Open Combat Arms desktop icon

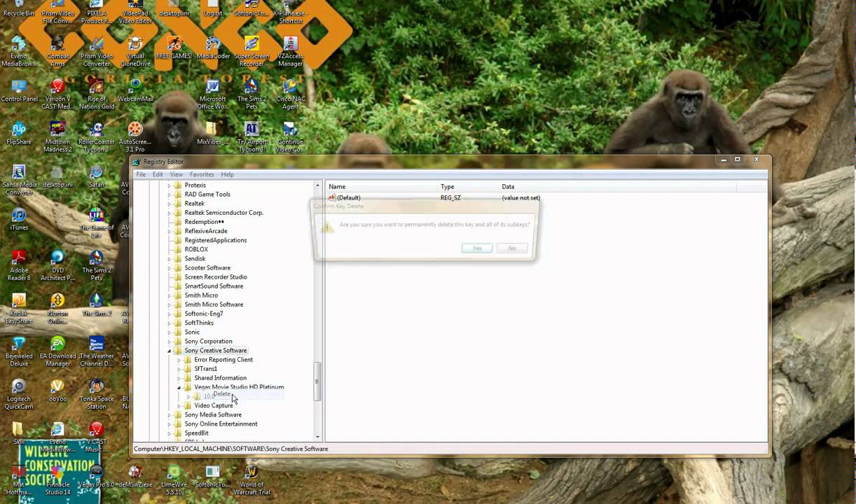coord(57,52)
